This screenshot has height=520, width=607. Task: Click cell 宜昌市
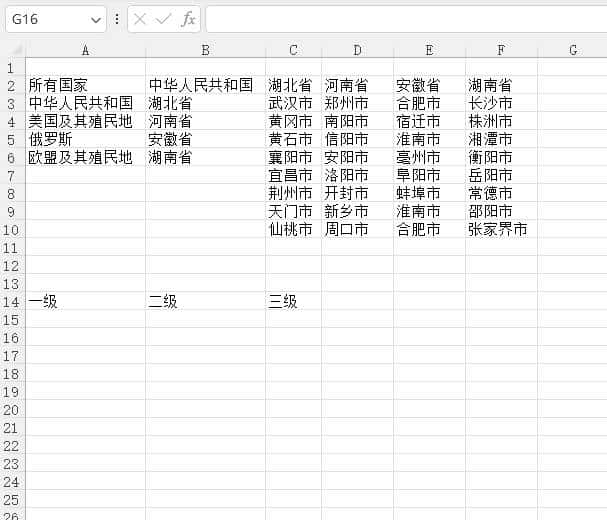pos(293,175)
